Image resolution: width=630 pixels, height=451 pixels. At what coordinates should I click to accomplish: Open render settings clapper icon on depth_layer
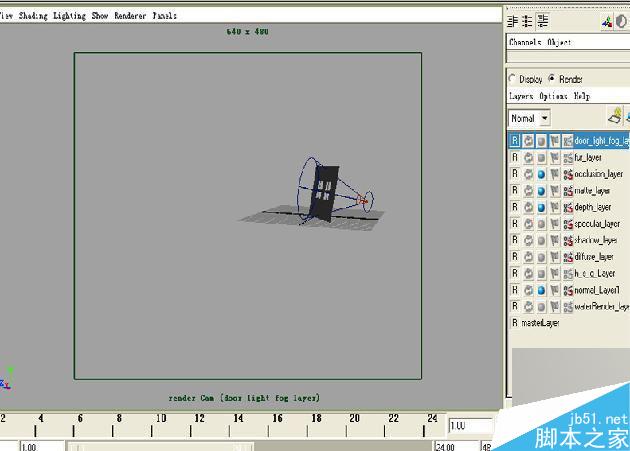(568, 207)
